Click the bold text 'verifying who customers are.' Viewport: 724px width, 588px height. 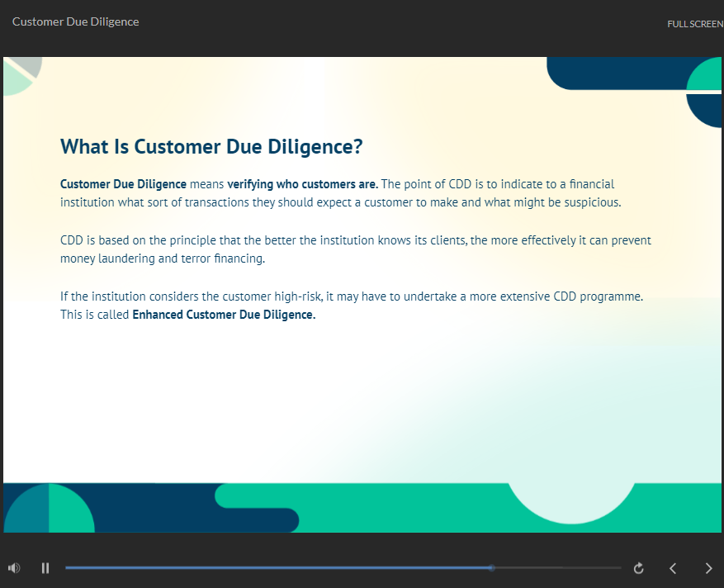point(302,184)
